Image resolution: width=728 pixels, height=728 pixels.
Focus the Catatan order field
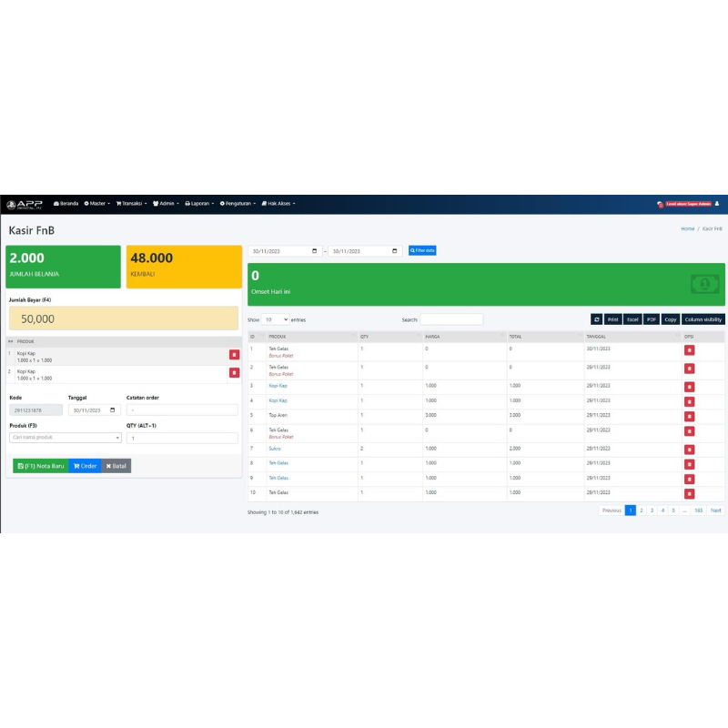pyautogui.click(x=182, y=410)
